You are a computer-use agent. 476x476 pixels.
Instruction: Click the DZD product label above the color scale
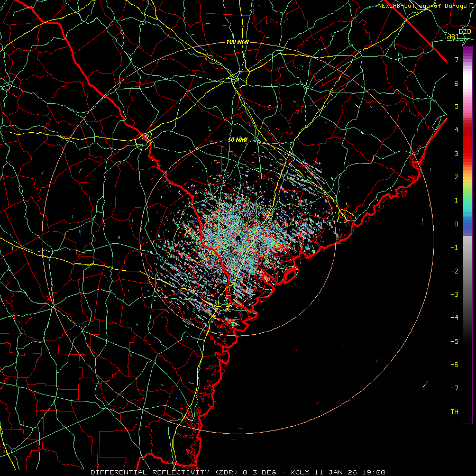(x=465, y=32)
